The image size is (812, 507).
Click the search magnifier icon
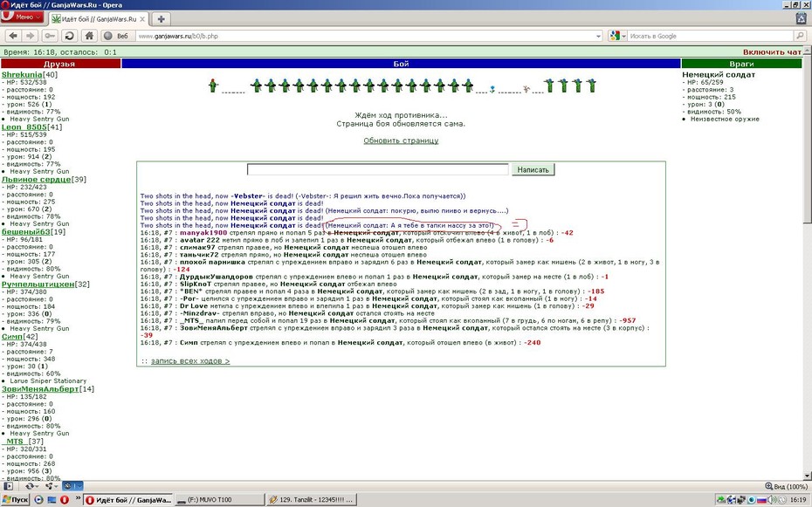[800, 36]
